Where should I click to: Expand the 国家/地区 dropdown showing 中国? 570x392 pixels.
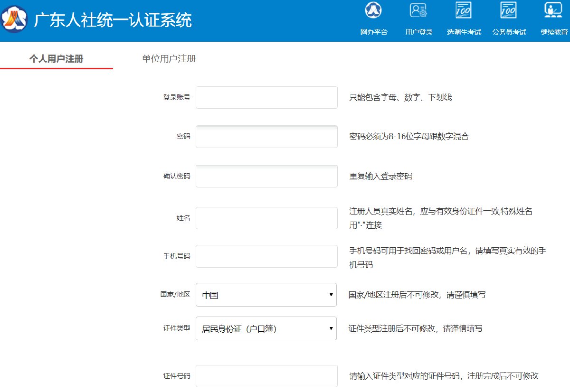(266, 295)
